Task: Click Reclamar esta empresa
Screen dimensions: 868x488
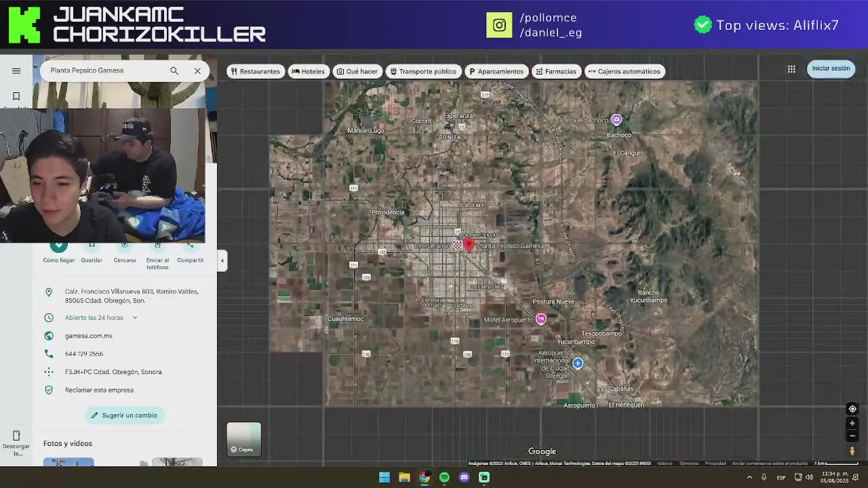Action: [99, 390]
